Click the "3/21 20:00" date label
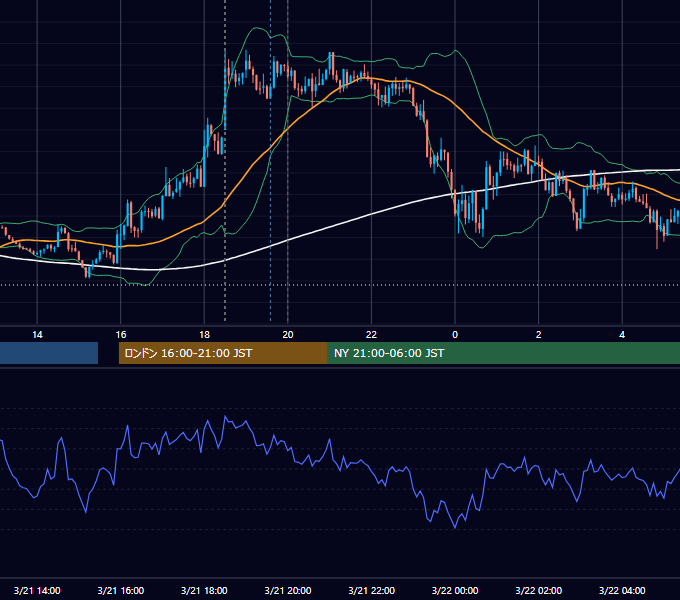 coord(288,590)
